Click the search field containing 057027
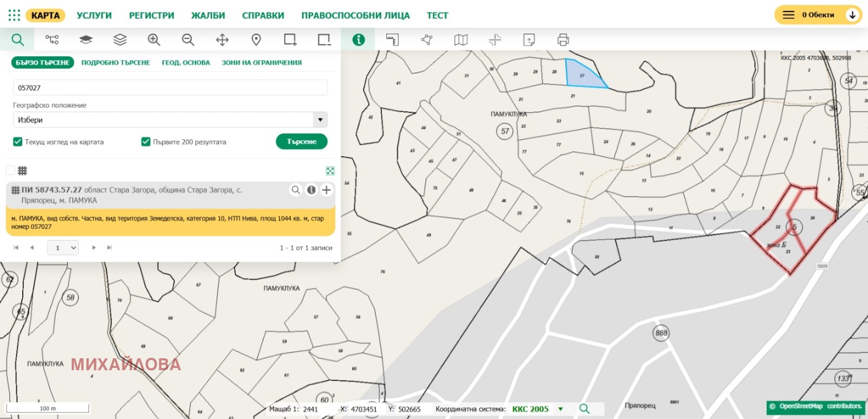 click(x=170, y=88)
